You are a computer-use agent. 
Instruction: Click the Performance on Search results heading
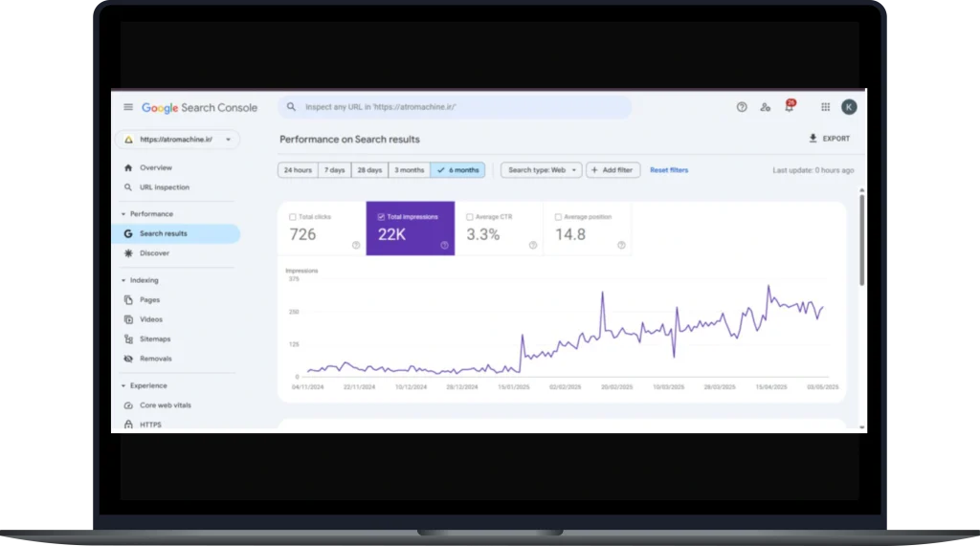(x=349, y=140)
